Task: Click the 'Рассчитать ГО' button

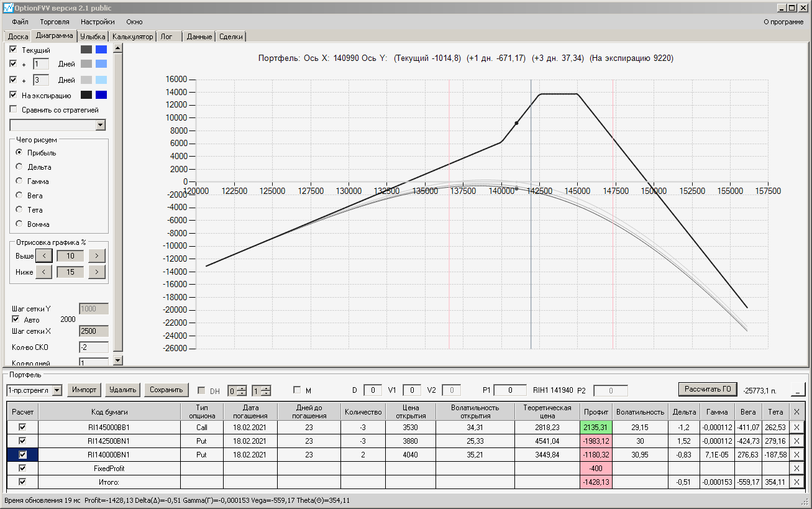Action: (708, 389)
